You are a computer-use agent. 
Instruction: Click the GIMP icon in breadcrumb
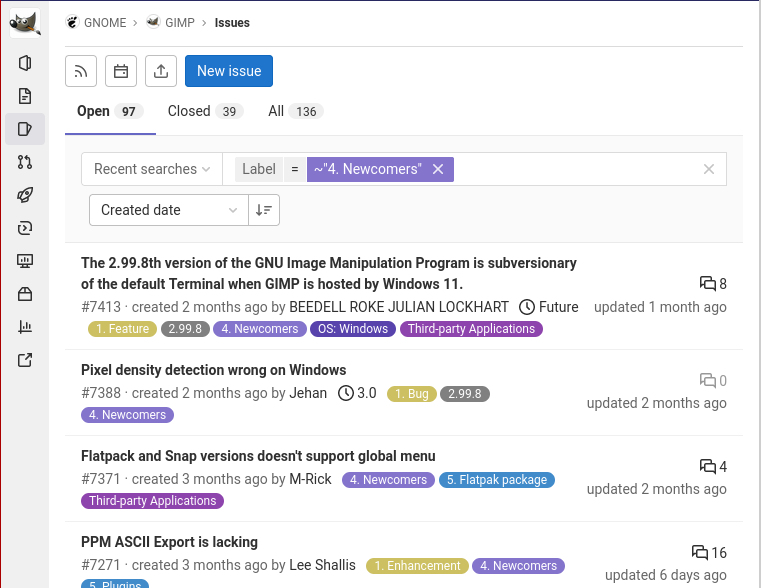click(153, 22)
